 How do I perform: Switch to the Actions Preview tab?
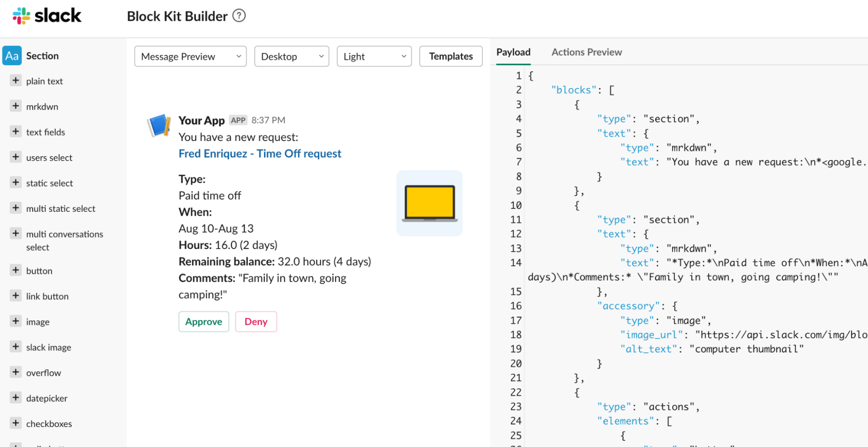pyautogui.click(x=586, y=52)
